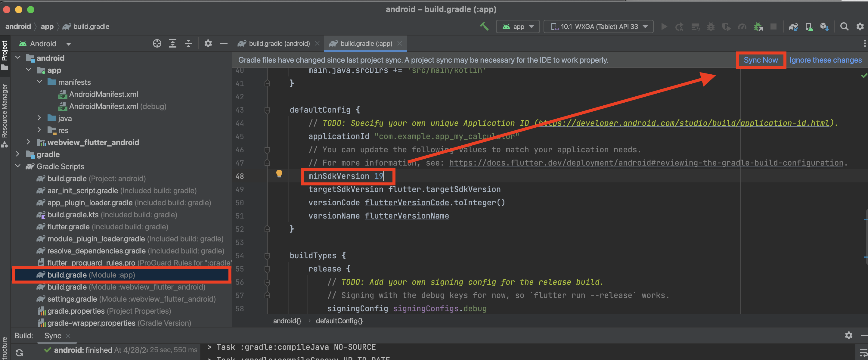868x360 pixels.
Task: Click the yellow lightbulb intention icon
Action: coord(279,174)
